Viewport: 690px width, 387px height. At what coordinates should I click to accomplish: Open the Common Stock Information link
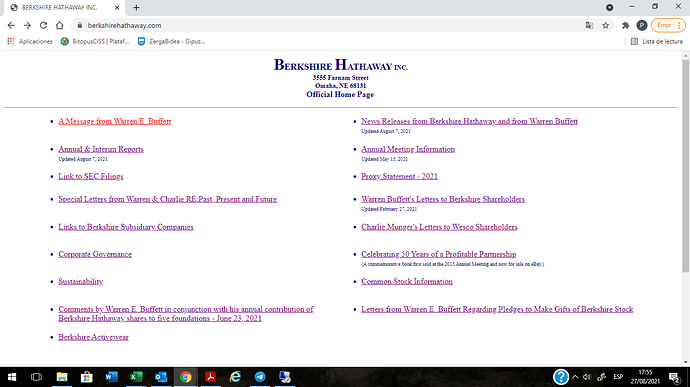[407, 281]
